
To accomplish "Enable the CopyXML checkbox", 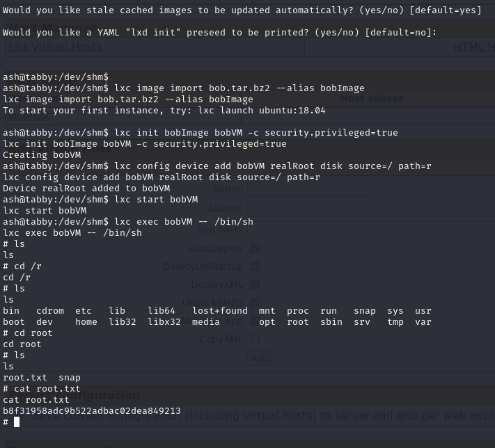I will pos(255,339).
